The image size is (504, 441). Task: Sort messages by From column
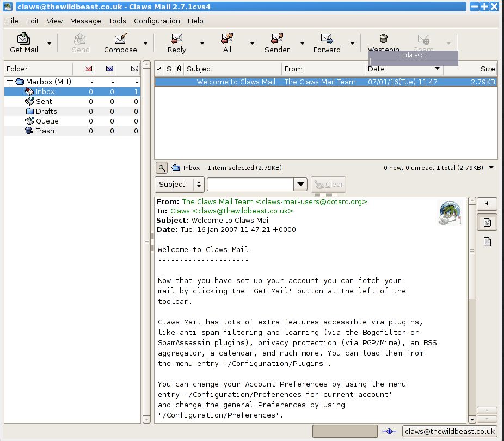(323, 69)
